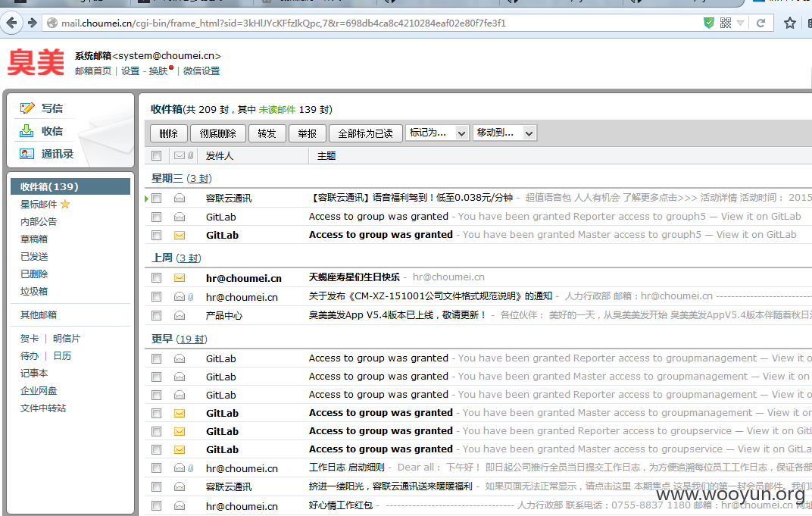Open the 微信设置 link
The width and height of the screenshot is (812, 516).
pos(201,71)
